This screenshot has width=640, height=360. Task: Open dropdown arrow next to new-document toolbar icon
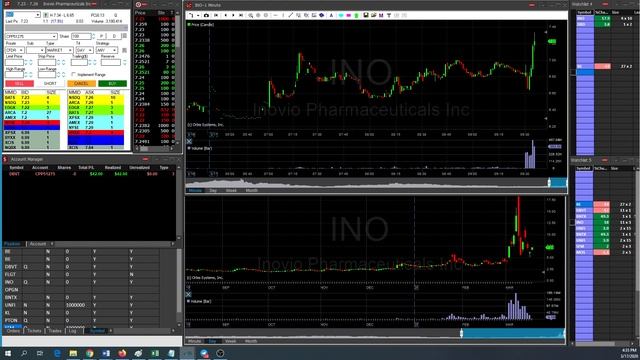coord(198,15)
